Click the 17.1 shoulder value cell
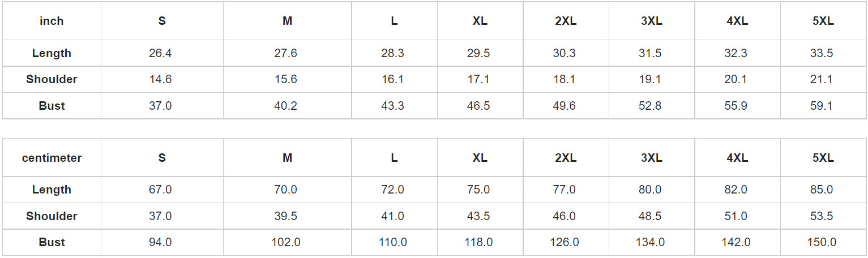 tap(478, 80)
